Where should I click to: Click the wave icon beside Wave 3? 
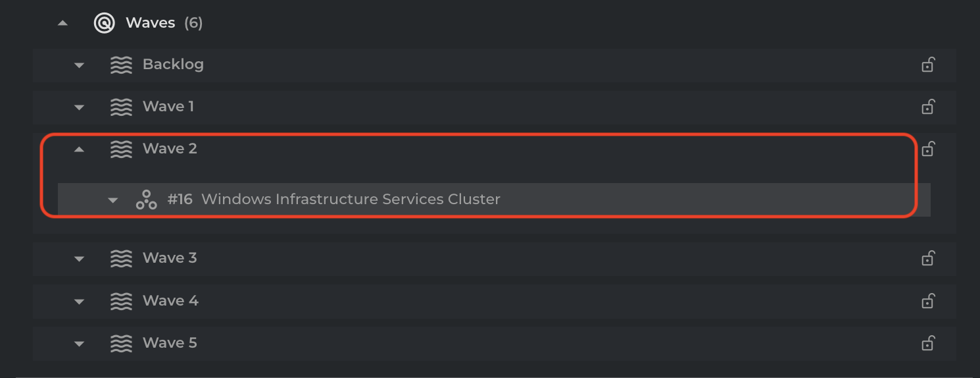[x=121, y=258]
